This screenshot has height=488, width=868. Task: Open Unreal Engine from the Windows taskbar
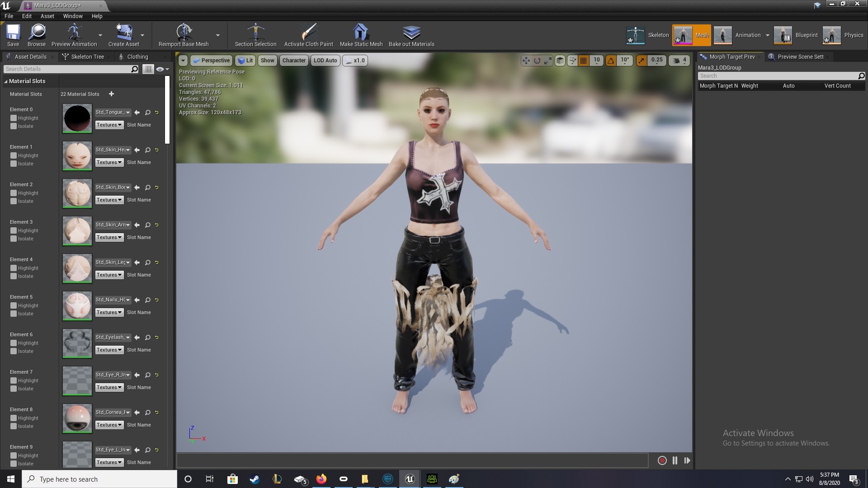[x=410, y=479]
